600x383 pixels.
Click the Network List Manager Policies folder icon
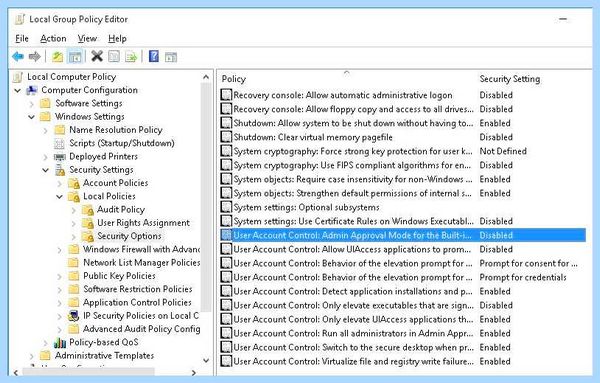point(73,263)
